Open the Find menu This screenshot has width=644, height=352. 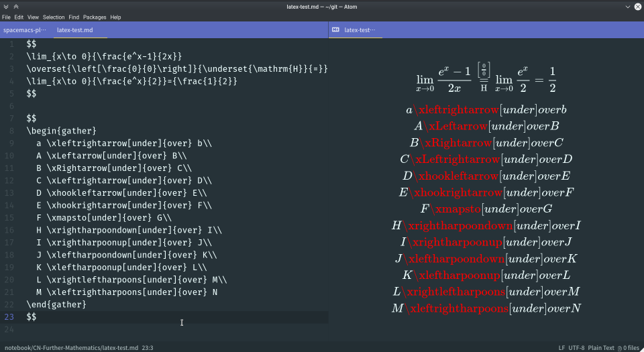point(74,17)
